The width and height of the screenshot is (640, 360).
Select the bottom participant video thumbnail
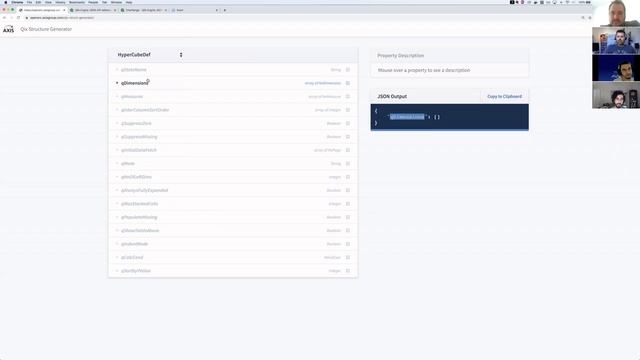click(x=616, y=95)
